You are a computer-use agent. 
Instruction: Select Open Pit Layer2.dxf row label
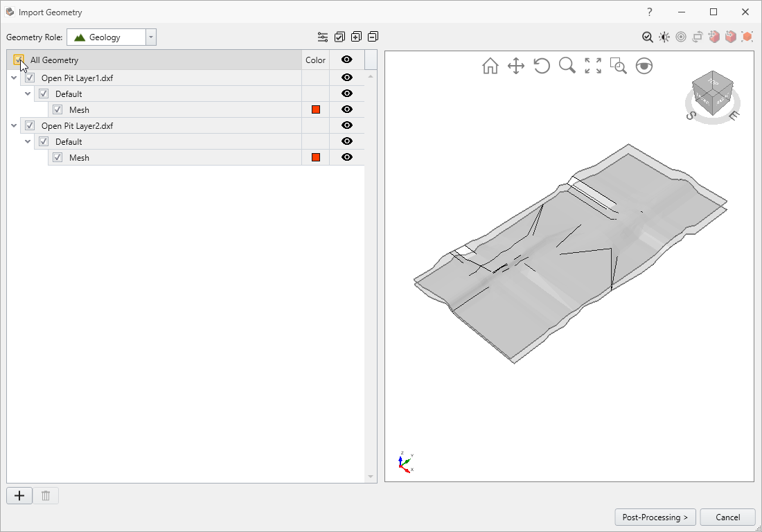pos(78,126)
